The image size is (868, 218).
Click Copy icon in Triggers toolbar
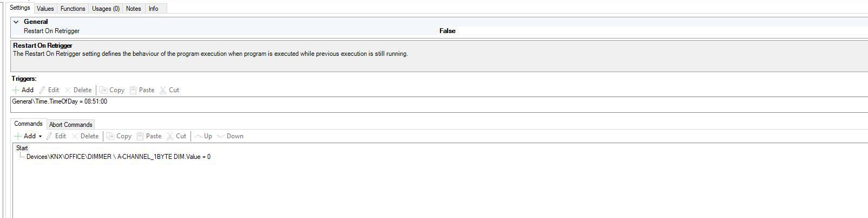[x=103, y=90]
